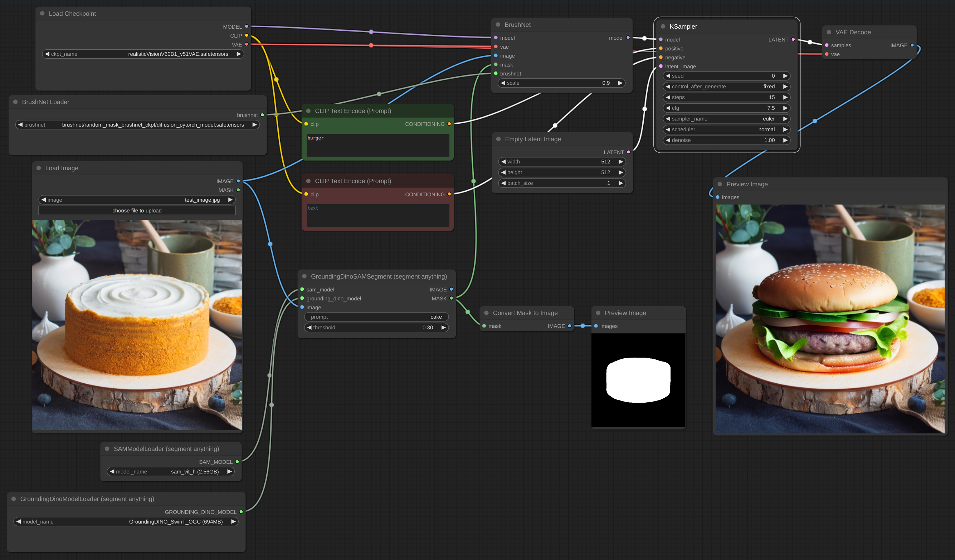Click the Load Checkpoint MODEL output socket
The height and width of the screenshot is (560, 955).
[247, 26]
